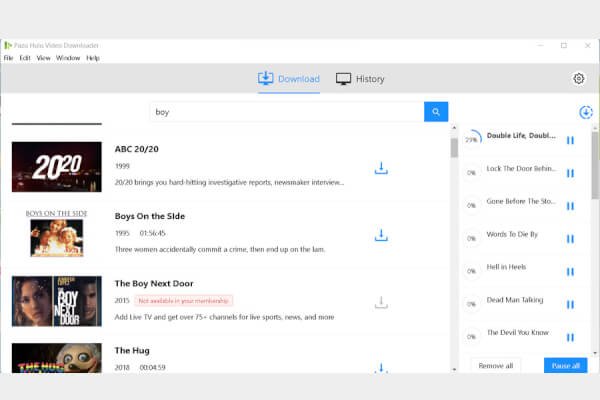This screenshot has width=600, height=400.
Task: Select the ABC 20/20 thumbnail
Action: pos(57,167)
